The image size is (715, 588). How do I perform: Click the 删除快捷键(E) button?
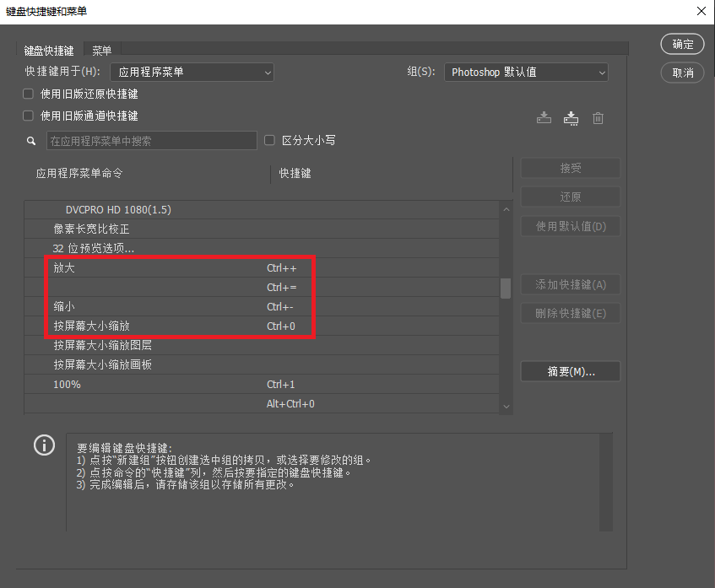coord(570,313)
